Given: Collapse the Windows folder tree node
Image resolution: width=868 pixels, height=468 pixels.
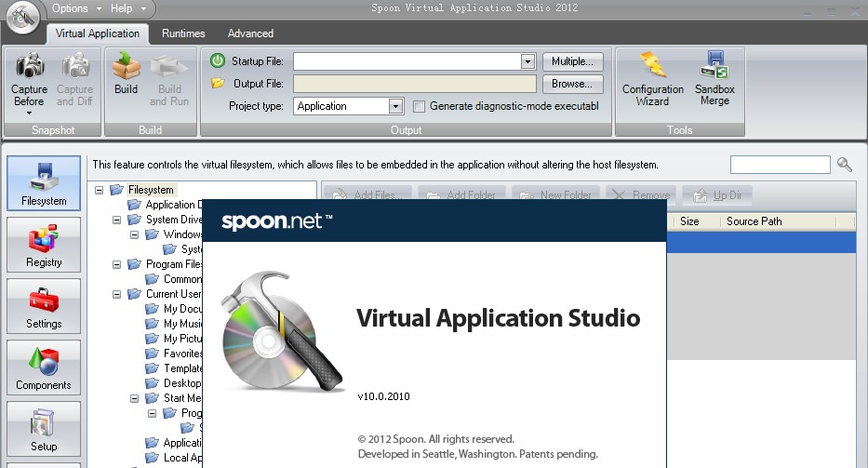Looking at the screenshot, I should [135, 234].
